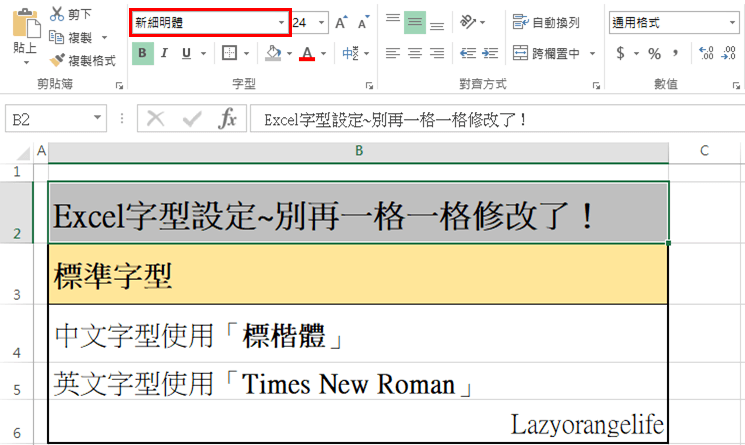Click the Format Painter (複製格式) brush

[57, 60]
